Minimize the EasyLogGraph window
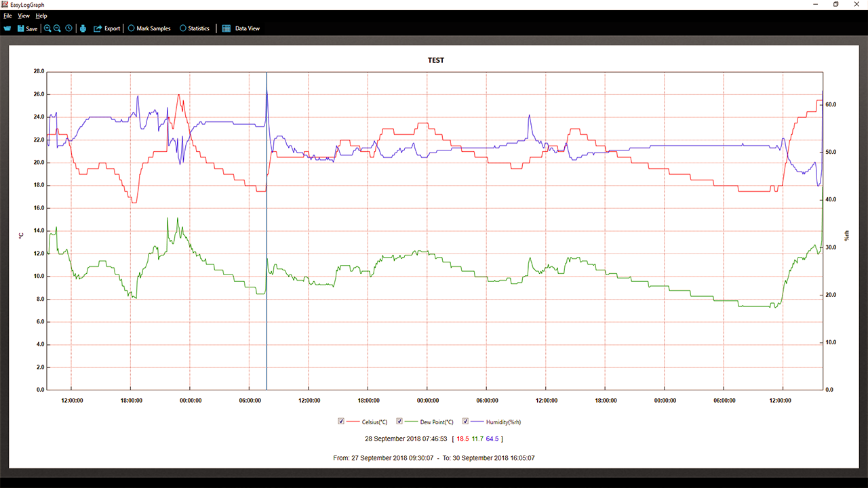 [814, 5]
